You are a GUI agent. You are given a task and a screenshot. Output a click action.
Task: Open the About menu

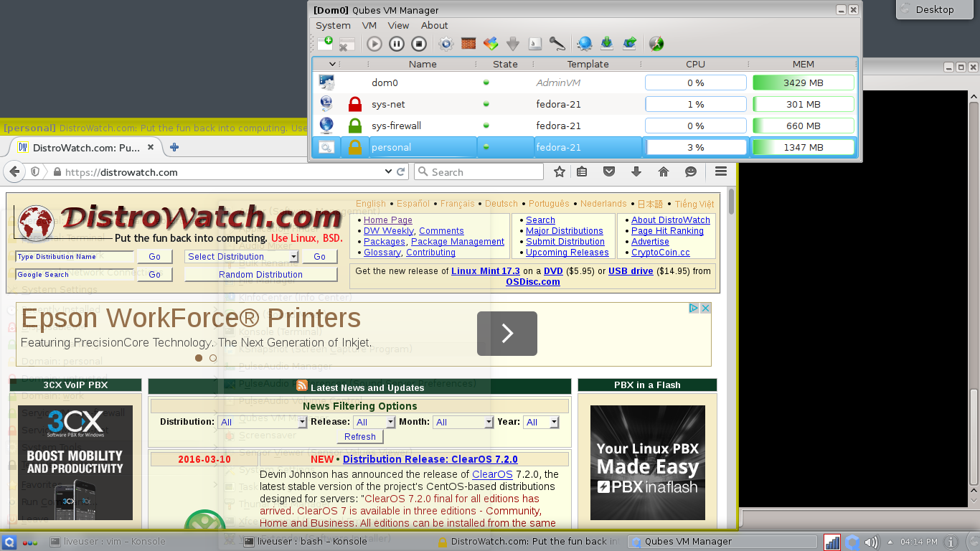[434, 25]
